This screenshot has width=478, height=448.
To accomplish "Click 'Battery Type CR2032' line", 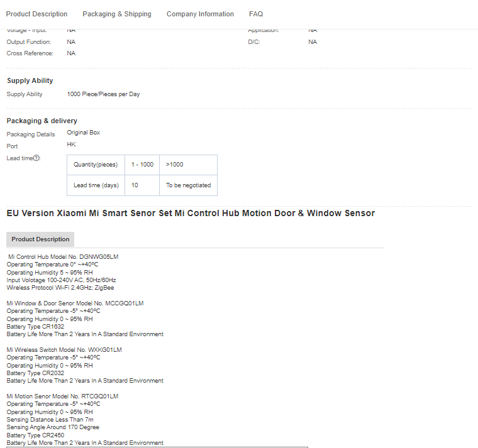I will [x=35, y=373].
